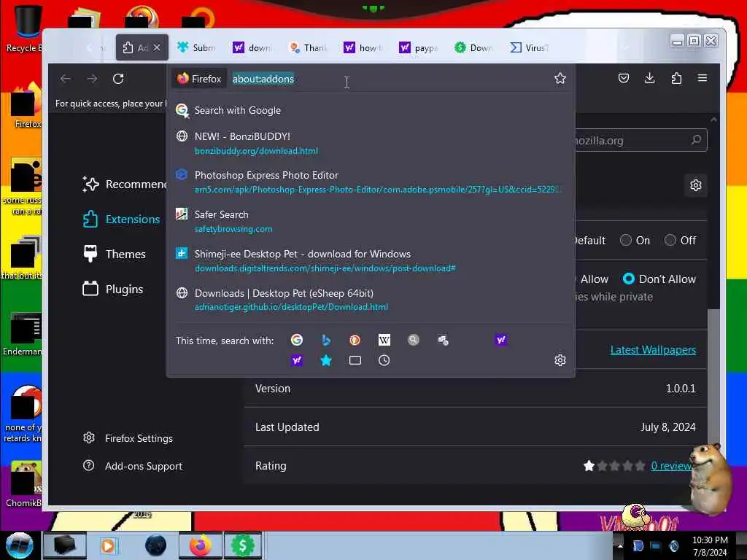Select the Off radio button

(670, 240)
